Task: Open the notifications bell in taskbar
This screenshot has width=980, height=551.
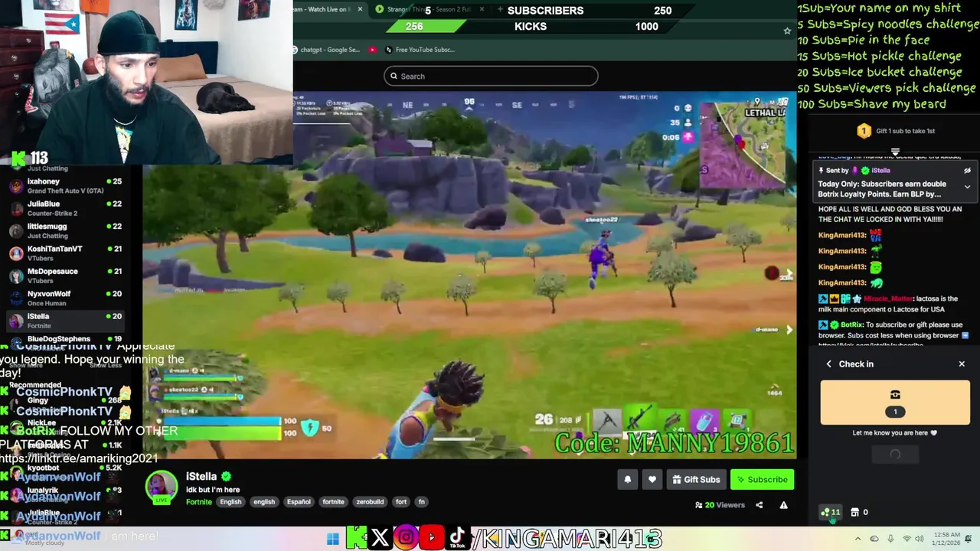Action: tap(969, 539)
